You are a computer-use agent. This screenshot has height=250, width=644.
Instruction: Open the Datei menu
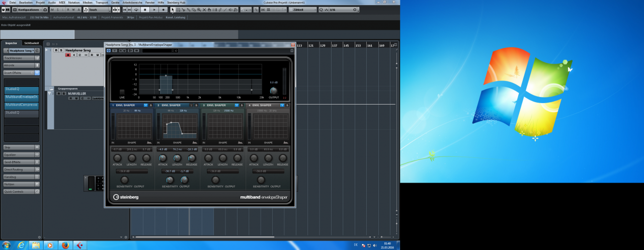point(13,3)
